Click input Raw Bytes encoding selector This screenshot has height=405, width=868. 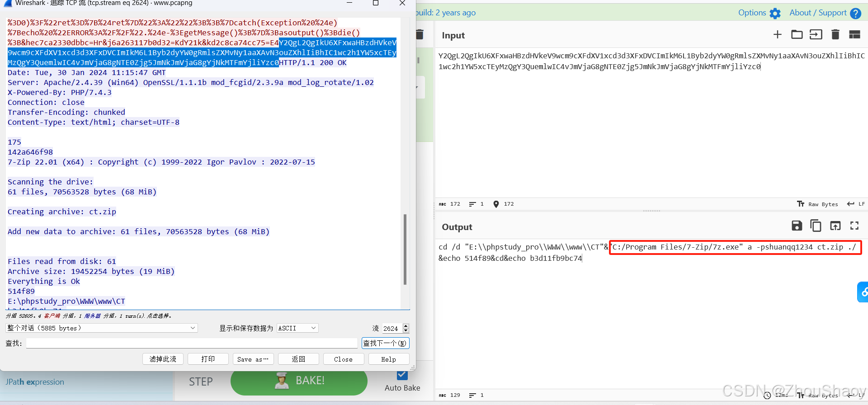click(x=817, y=204)
